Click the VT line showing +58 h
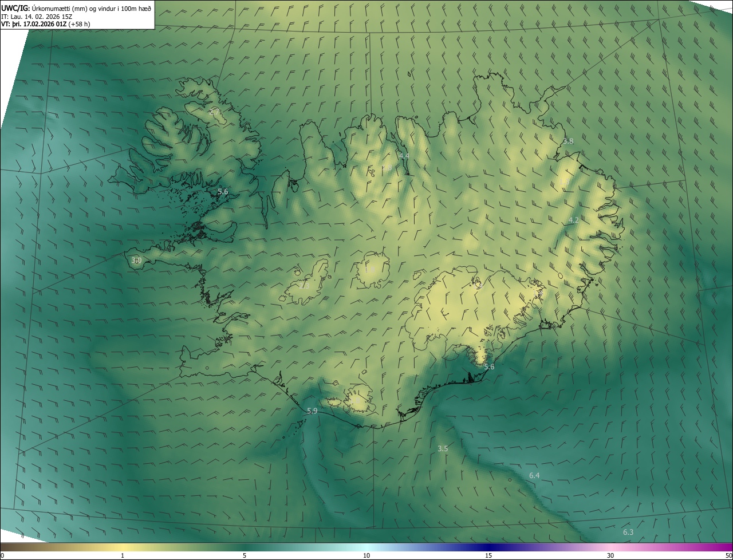Screen dimensions: 733x560 tap(46, 24)
